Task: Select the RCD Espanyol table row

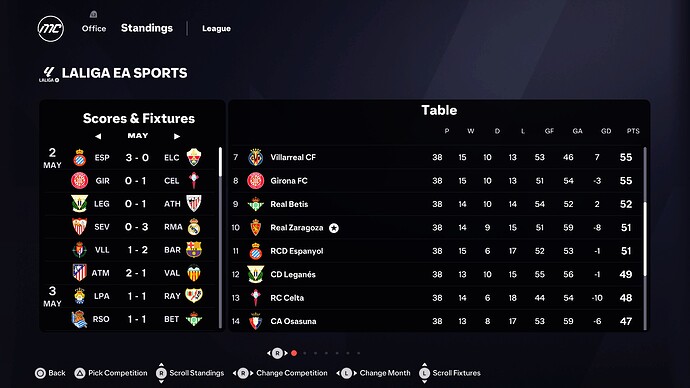Action: tap(438, 251)
